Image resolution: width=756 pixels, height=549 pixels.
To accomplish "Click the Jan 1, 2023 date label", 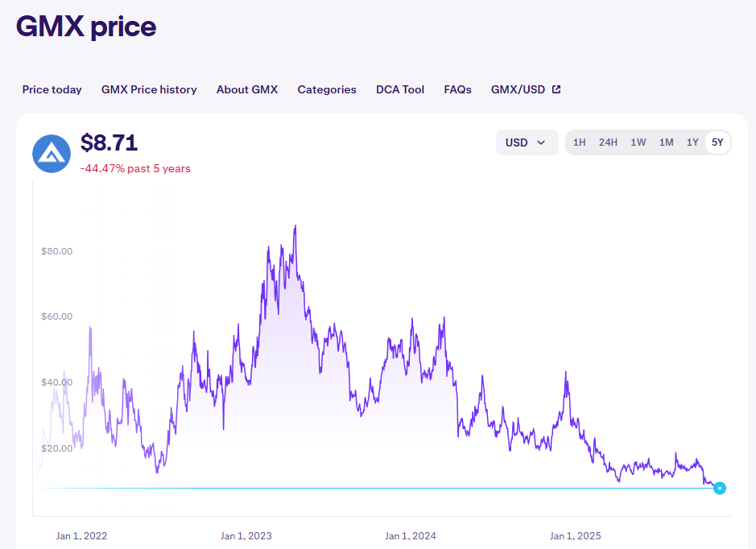I will tap(246, 536).
